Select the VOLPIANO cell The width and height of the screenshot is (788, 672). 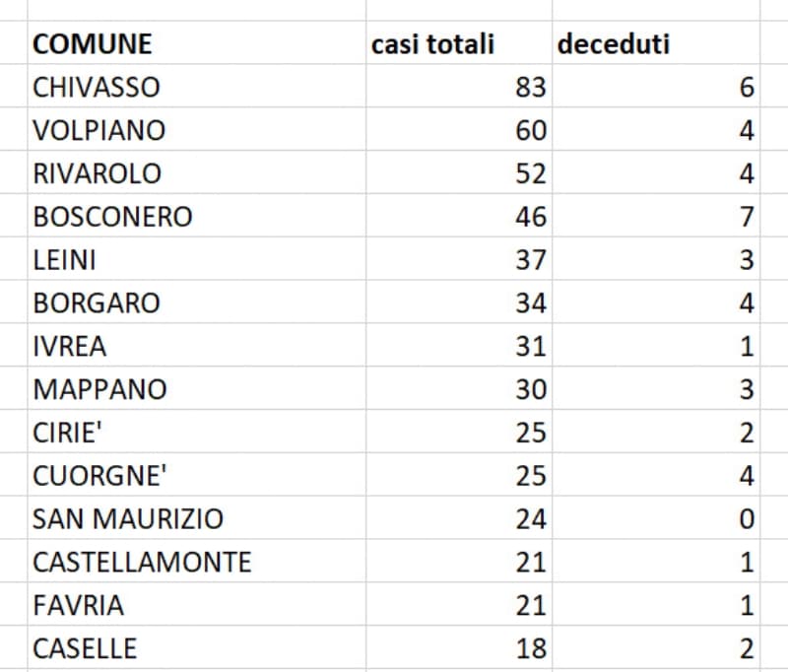click(99, 130)
